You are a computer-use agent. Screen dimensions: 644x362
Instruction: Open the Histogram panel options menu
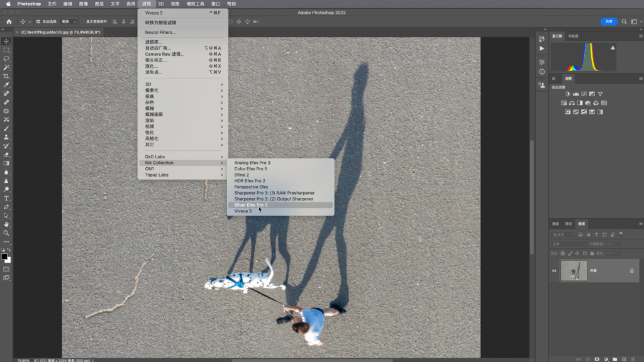point(640,36)
